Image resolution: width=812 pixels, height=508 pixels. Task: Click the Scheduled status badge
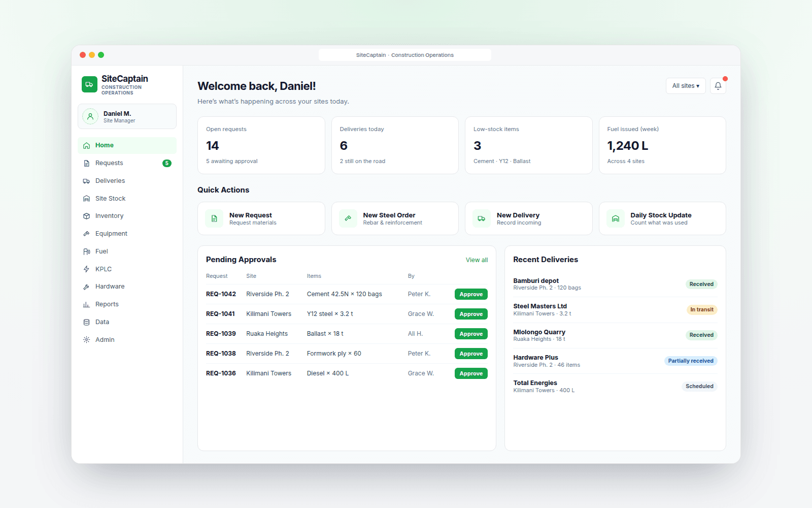[699, 387]
